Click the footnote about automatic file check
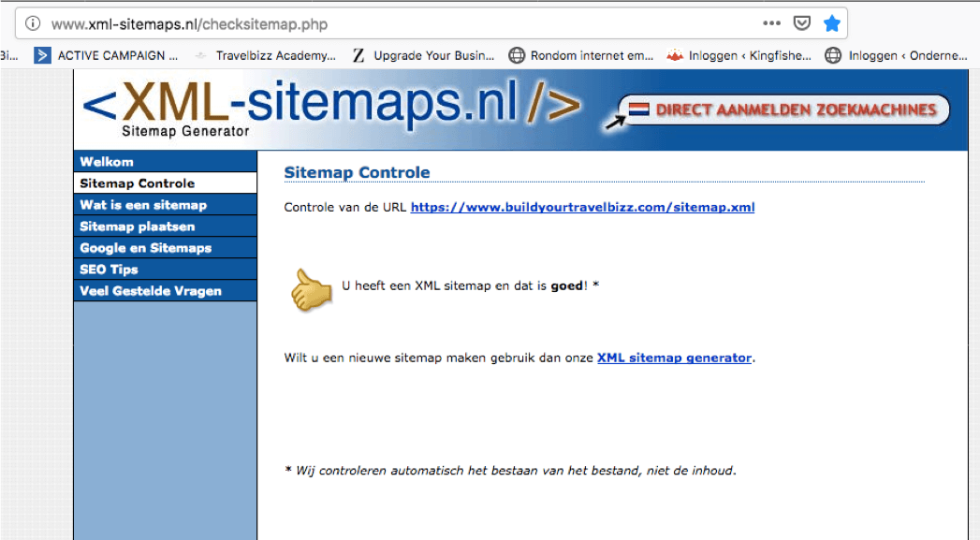Viewport: 980px width, 540px height. tap(511, 471)
